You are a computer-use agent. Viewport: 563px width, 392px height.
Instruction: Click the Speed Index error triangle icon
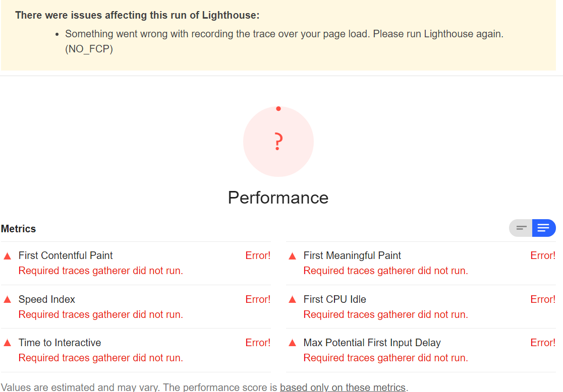[7, 299]
